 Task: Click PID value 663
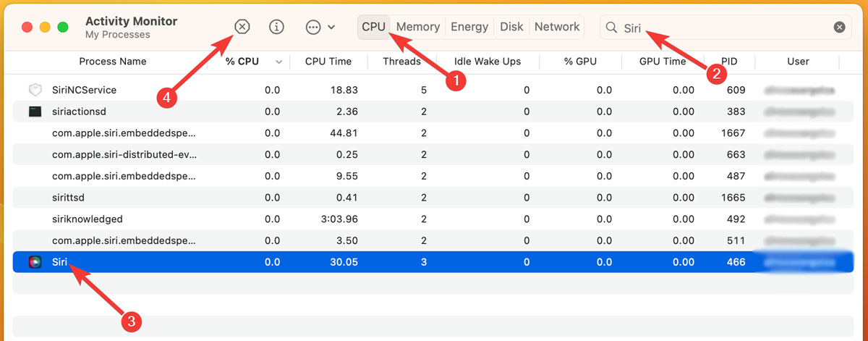point(736,154)
